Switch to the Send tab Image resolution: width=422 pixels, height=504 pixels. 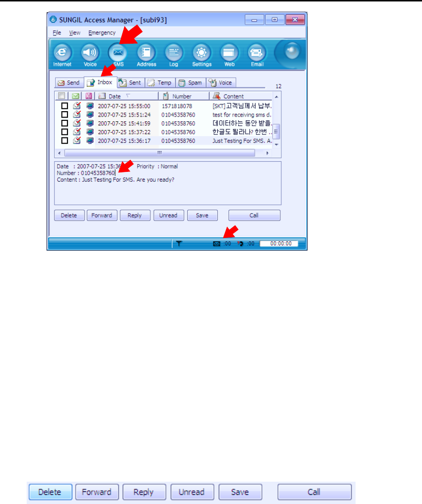coord(69,83)
